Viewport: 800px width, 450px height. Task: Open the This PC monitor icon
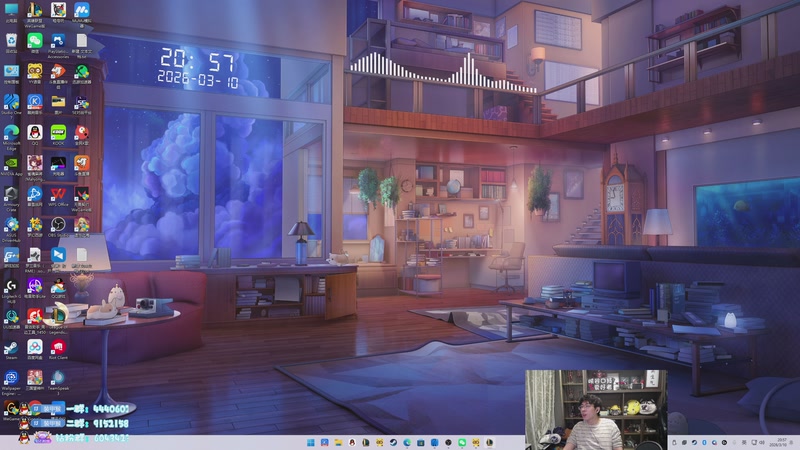pos(11,12)
